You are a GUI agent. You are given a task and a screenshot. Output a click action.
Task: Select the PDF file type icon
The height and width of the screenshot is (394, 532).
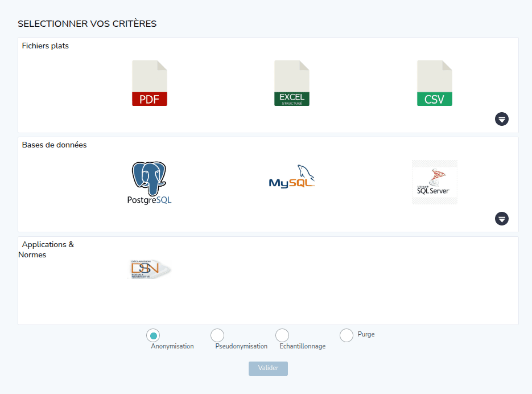click(150, 84)
